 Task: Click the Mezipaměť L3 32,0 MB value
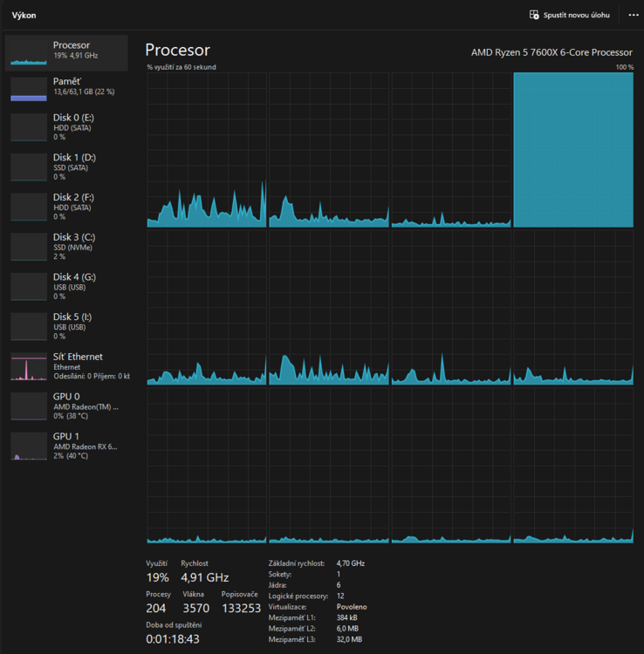349,639
